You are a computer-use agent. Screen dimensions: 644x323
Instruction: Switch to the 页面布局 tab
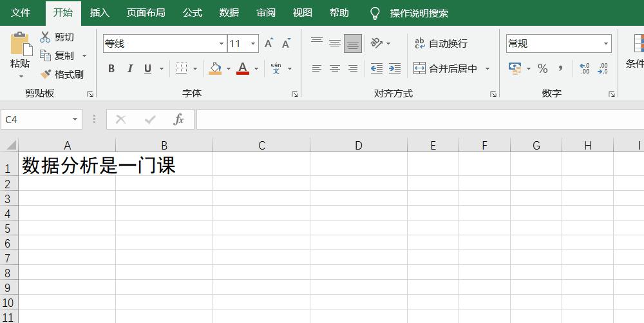[146, 13]
